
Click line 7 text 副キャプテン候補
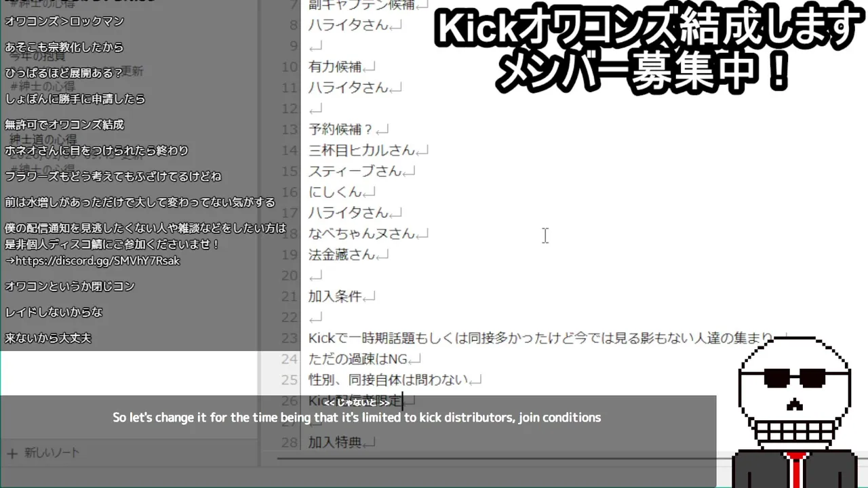361,5
